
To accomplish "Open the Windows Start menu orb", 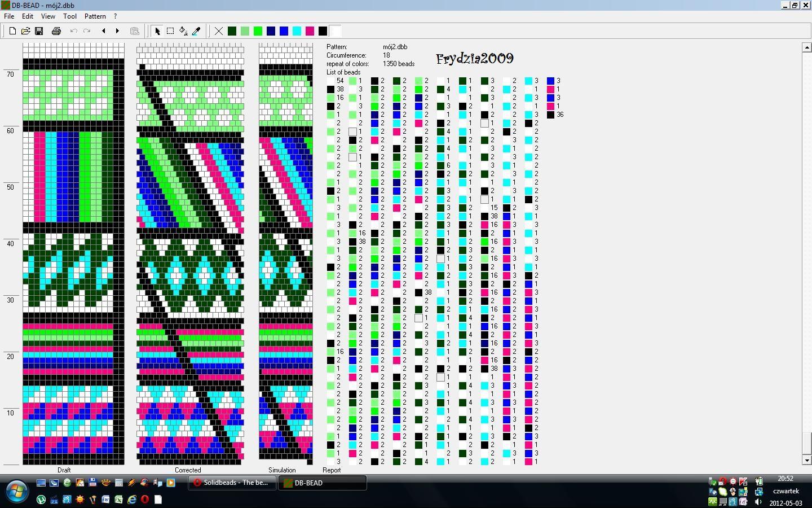I will click(x=16, y=491).
